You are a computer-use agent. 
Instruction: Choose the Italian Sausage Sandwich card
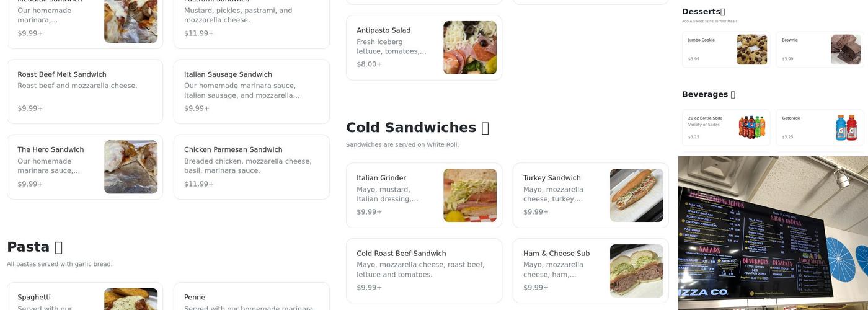[x=251, y=92]
